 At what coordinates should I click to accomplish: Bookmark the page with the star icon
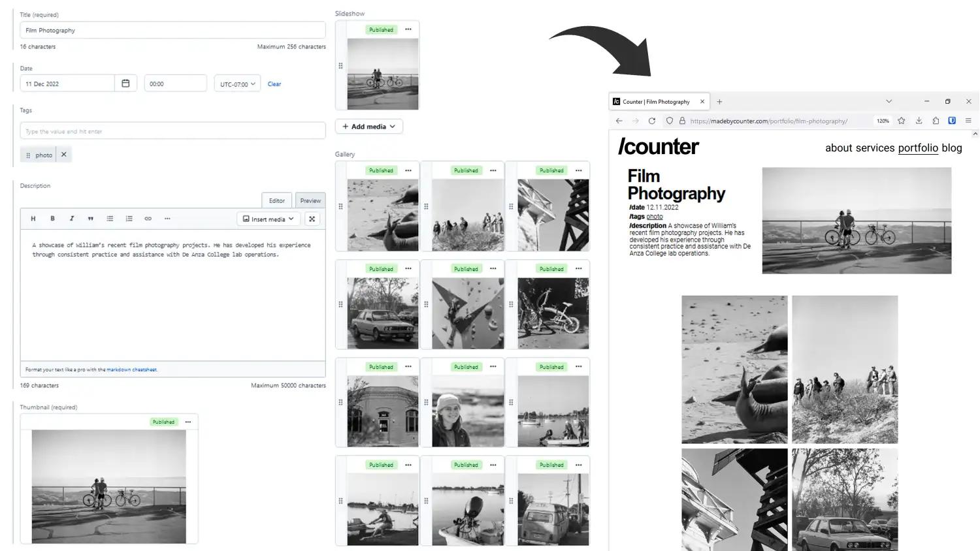[x=902, y=121]
